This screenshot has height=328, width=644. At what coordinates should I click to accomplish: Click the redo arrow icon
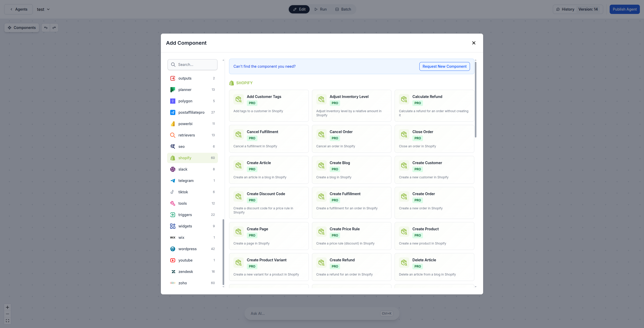[54, 27]
